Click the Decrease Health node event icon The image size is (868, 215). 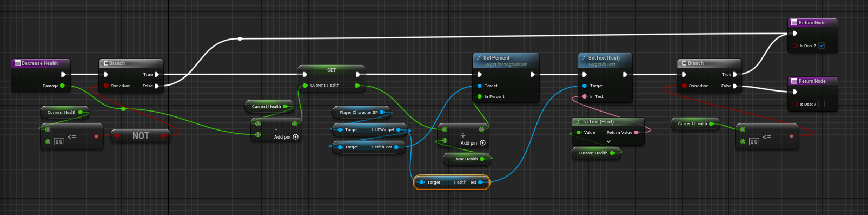[17, 63]
